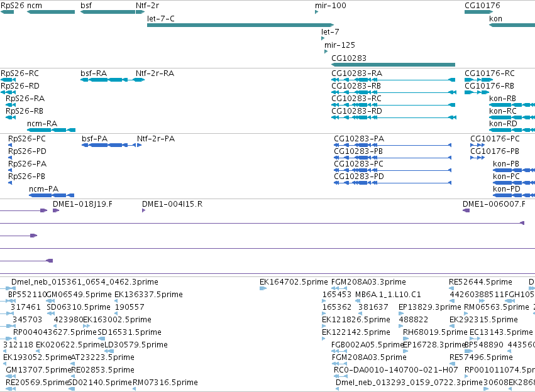Screen dimensions: 535x392
Task: Click the kon gene label
Action: coord(495,19)
